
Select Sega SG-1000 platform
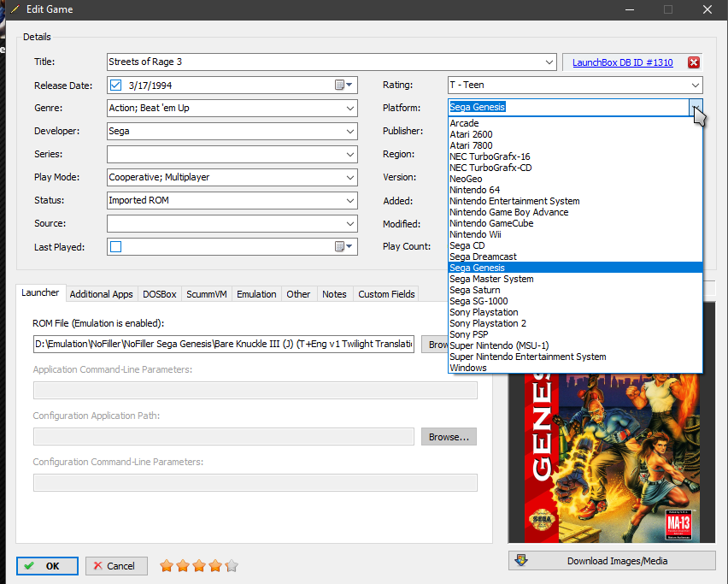click(575, 301)
